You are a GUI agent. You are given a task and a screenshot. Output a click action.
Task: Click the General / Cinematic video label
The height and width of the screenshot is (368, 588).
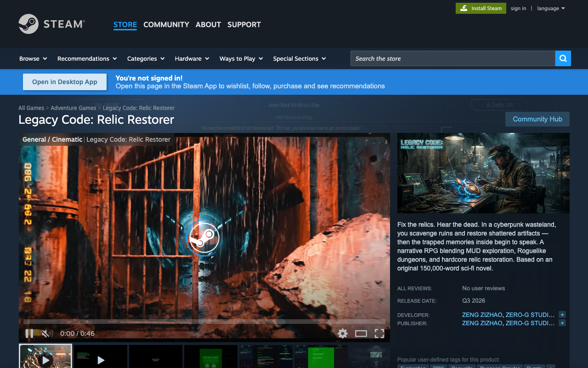52,139
